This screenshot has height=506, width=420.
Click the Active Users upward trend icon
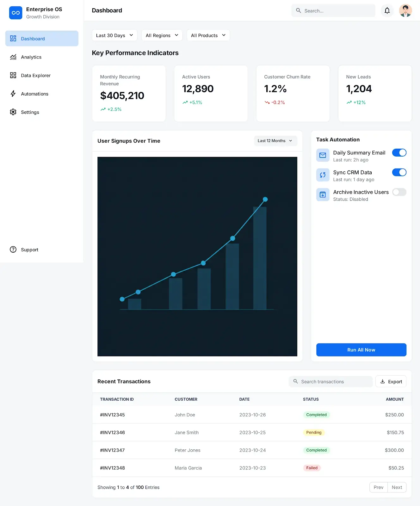(185, 102)
